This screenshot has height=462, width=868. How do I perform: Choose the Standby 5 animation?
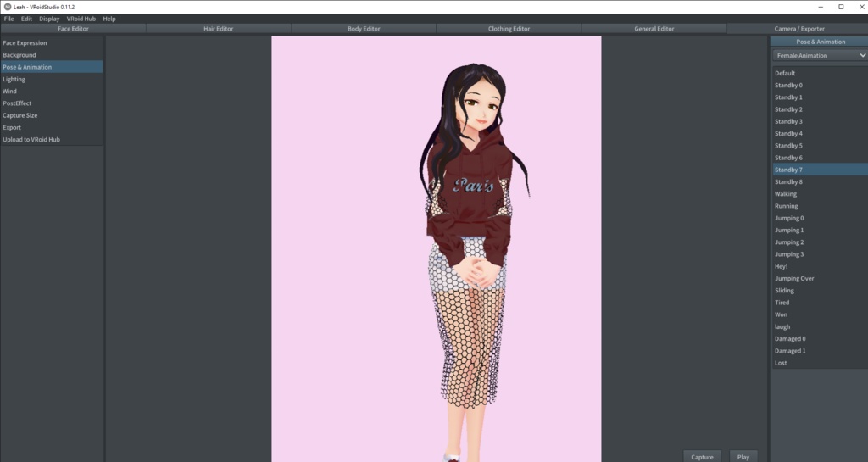click(820, 146)
